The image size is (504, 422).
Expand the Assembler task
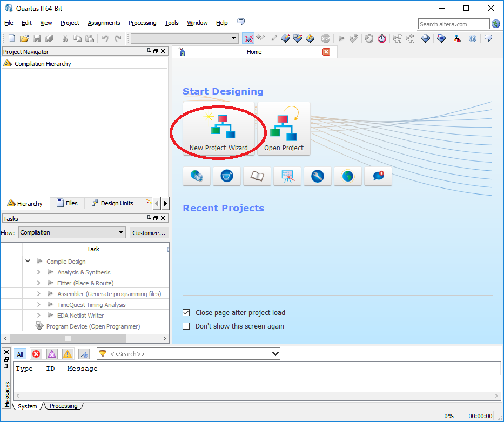(38, 294)
